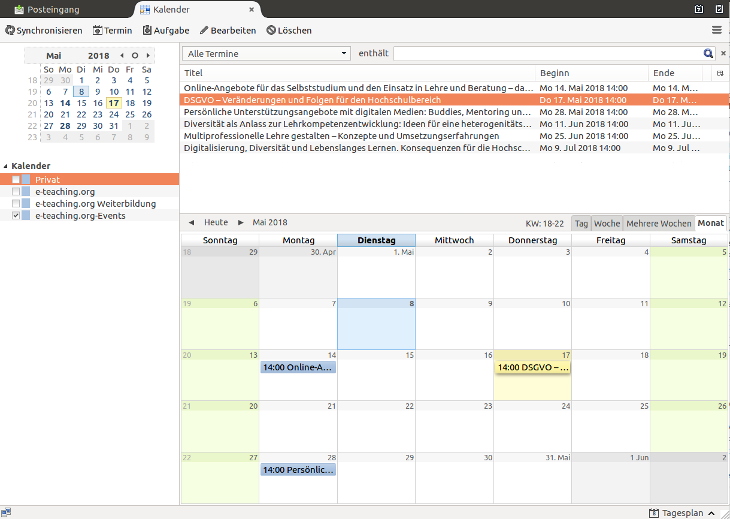
Task: Click the Privat calendar color swatch
Action: [x=26, y=179]
